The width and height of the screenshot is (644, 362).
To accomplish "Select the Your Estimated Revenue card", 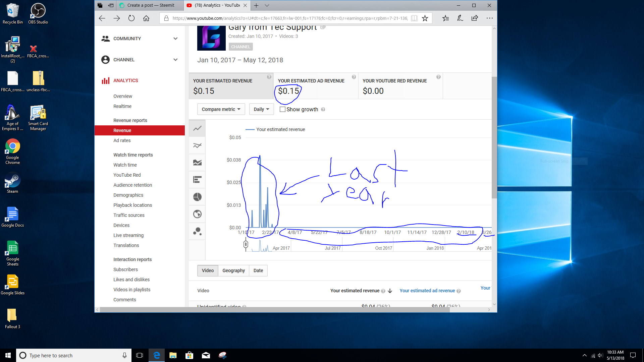I will pyautogui.click(x=231, y=86).
